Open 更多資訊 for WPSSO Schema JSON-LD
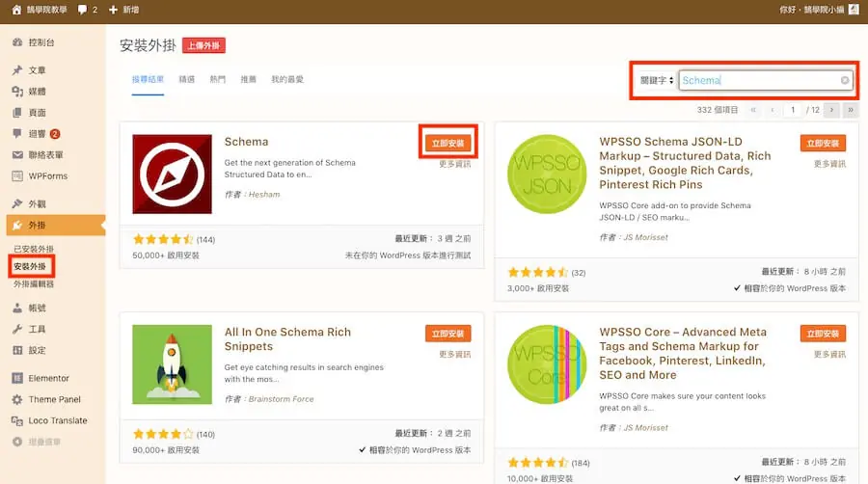 pyautogui.click(x=829, y=164)
